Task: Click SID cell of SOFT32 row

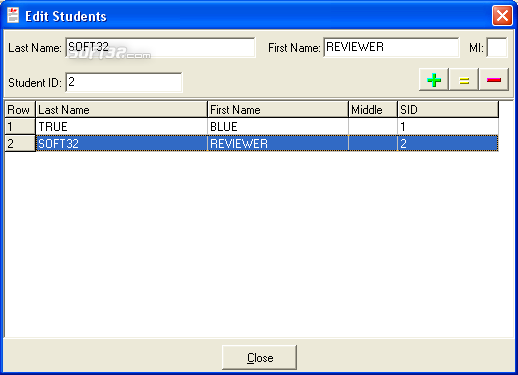Action: pos(448,143)
